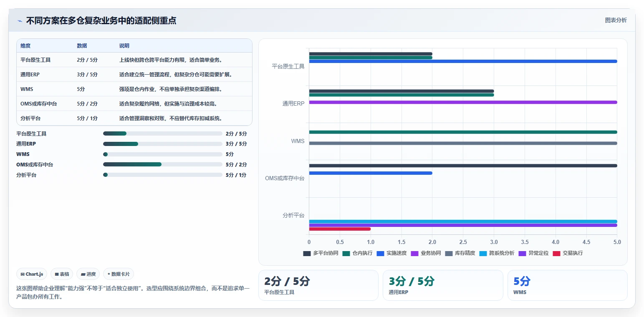This screenshot has width=644, height=317.
Task: Click the 通用ERP y-axis label in chart
Action: [x=293, y=103]
